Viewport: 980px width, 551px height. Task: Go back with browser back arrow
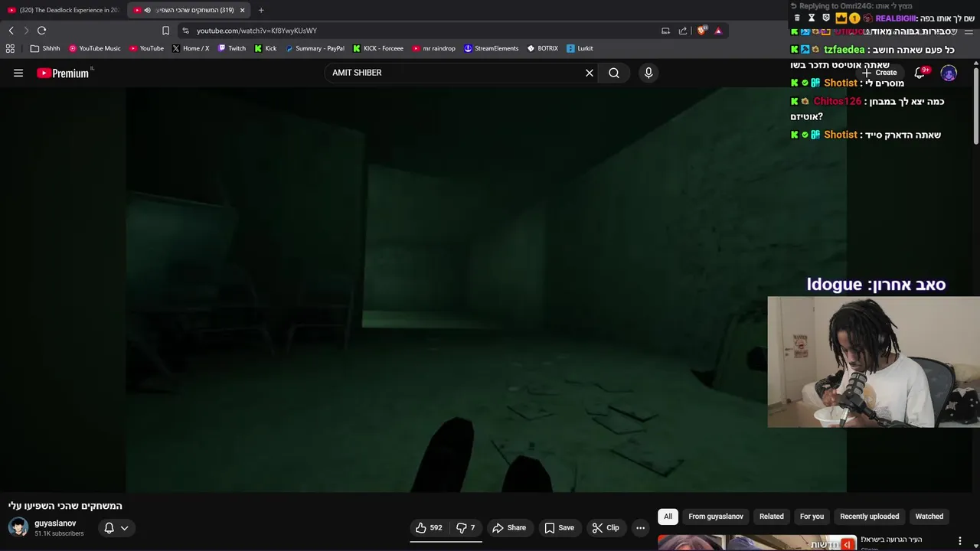click(11, 31)
